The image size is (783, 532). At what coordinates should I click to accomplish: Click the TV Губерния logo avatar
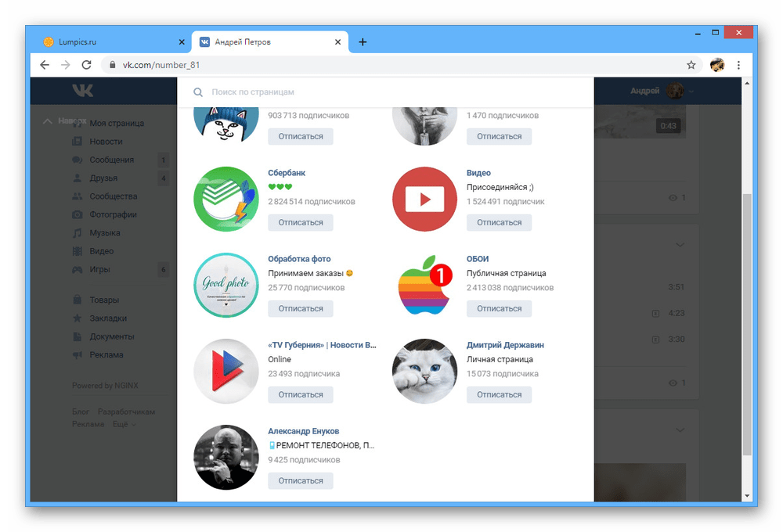(226, 372)
